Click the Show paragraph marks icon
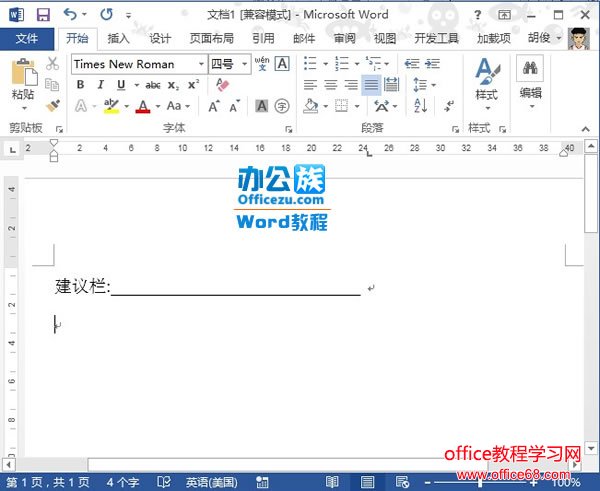This screenshot has height=491, width=600. 449,106
